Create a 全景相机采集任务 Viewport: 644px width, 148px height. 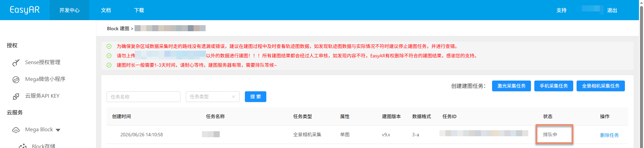(601, 86)
